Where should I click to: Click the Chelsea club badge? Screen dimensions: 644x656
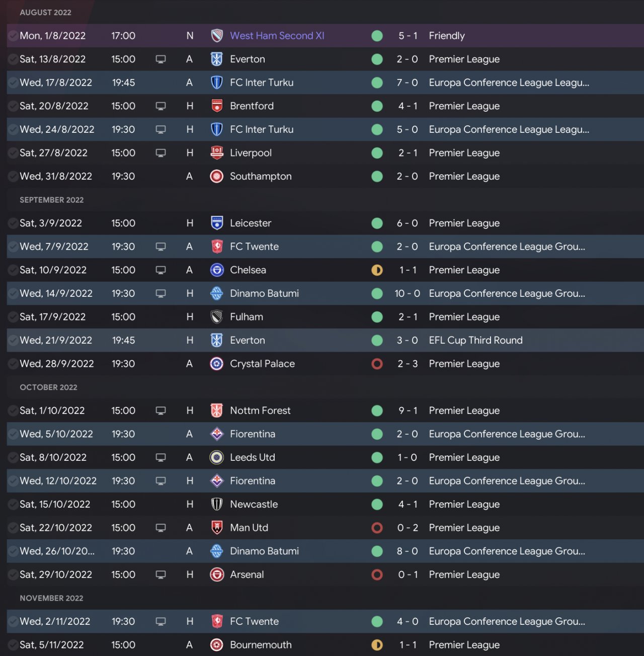(x=217, y=270)
